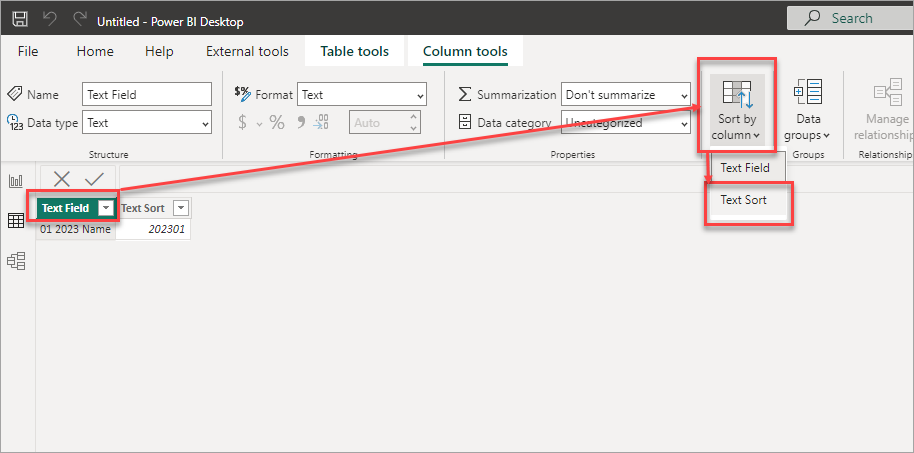This screenshot has width=914, height=453.
Task: Open the Help tab
Action: click(159, 51)
